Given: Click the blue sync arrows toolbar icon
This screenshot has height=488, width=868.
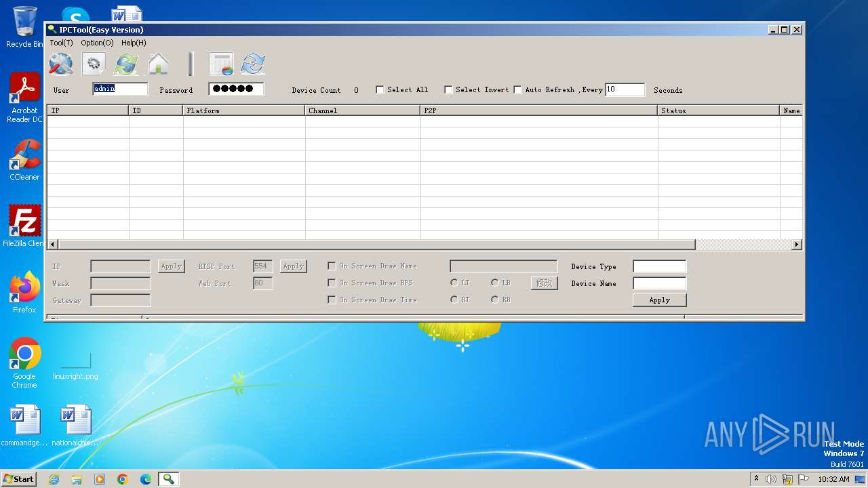Looking at the screenshot, I should point(253,64).
